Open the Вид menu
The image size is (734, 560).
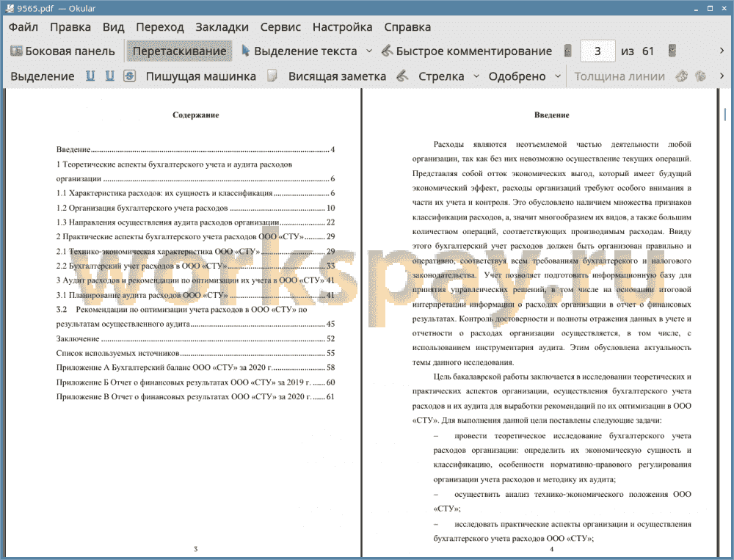(113, 27)
